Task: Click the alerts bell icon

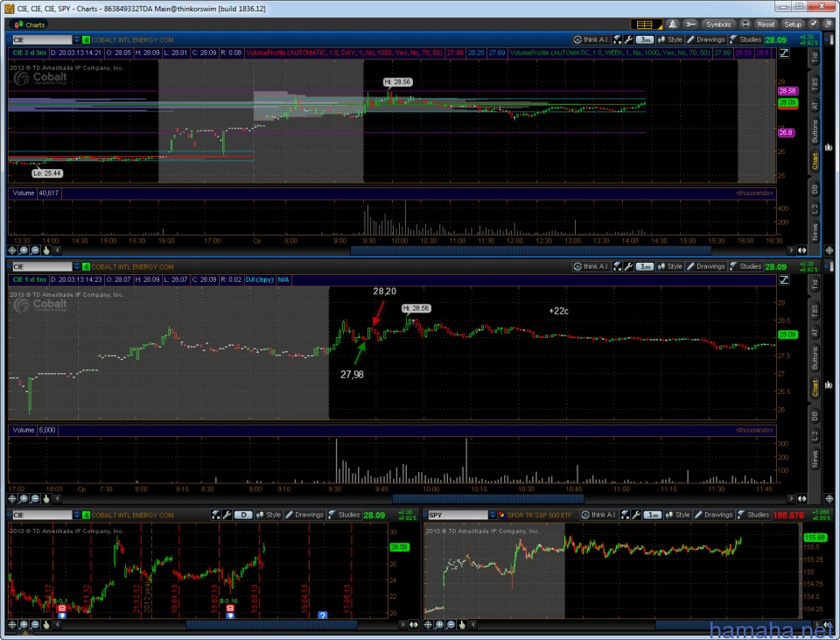Action: tap(674, 25)
